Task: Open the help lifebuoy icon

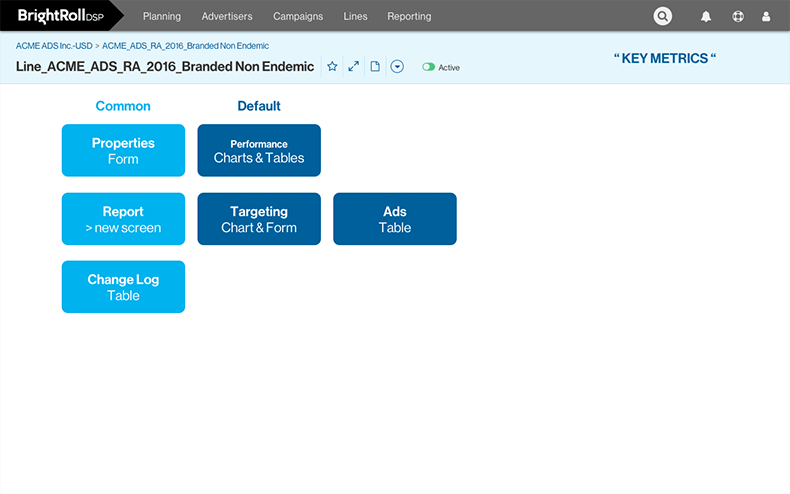Action: pyautogui.click(x=738, y=17)
